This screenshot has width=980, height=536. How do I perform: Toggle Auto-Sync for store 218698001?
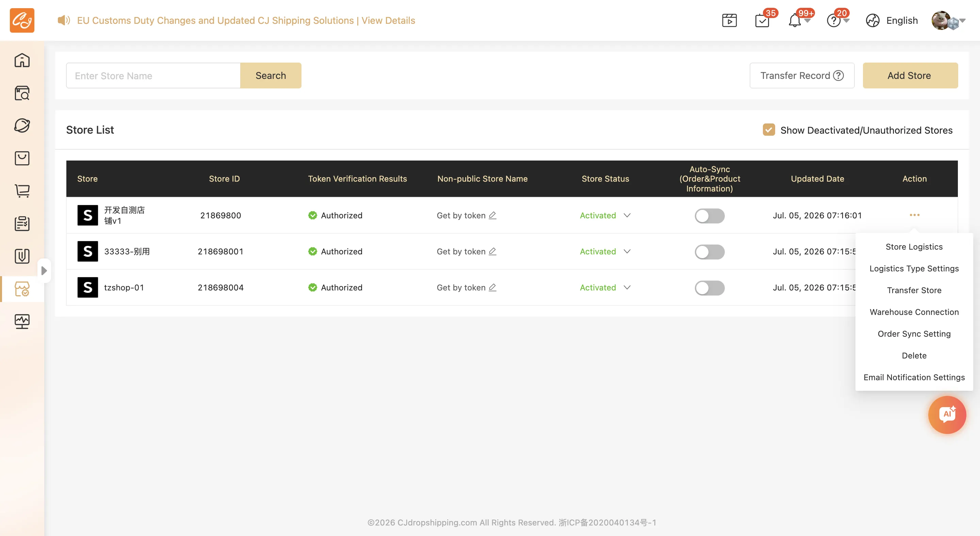pyautogui.click(x=709, y=252)
